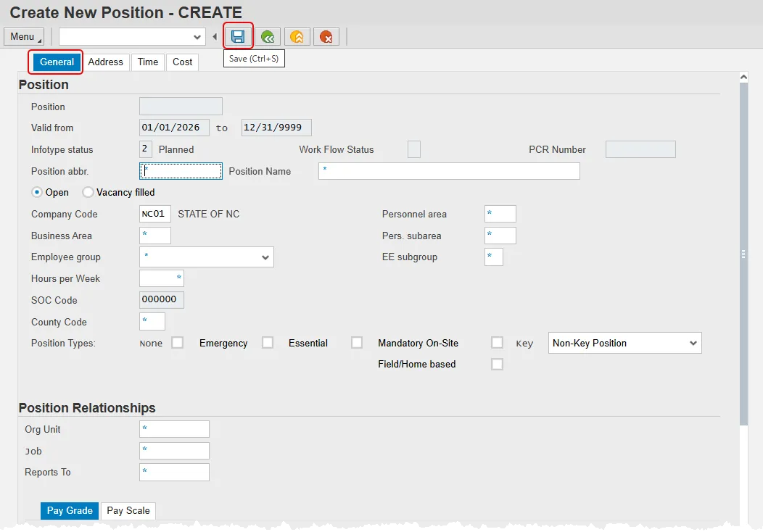Open the command field dropdown list
763x532 pixels.
[x=197, y=36]
